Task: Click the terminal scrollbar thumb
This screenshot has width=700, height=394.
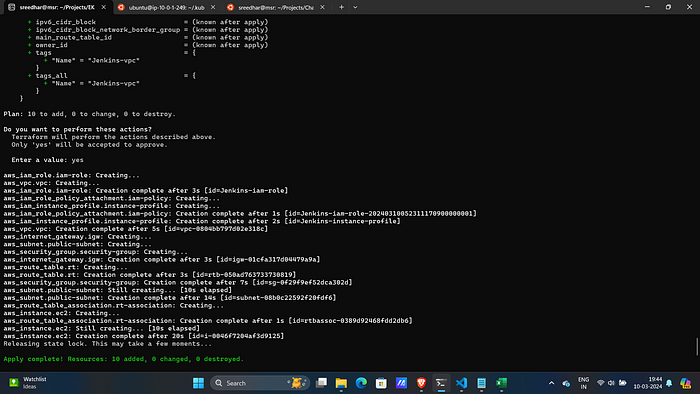Action: tap(697, 347)
